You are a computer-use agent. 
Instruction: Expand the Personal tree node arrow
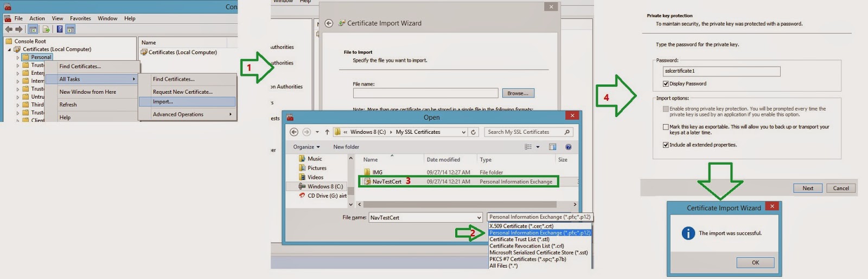pyautogui.click(x=17, y=57)
